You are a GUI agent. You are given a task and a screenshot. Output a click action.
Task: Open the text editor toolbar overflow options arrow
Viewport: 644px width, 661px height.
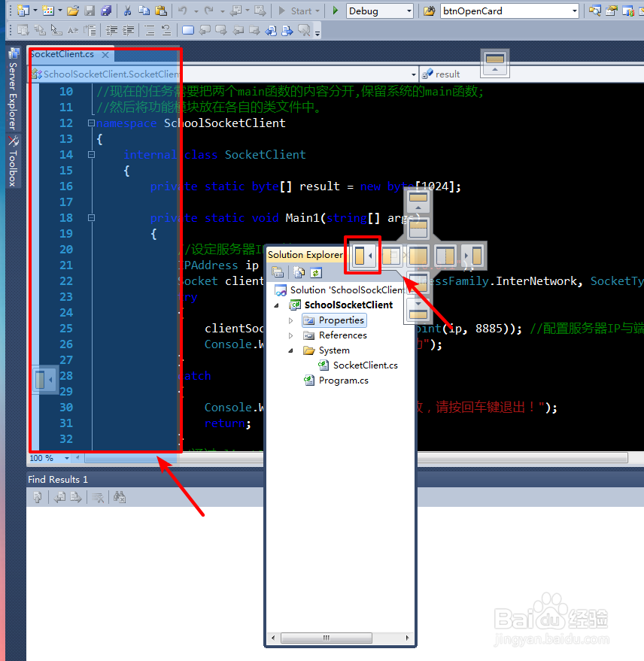click(x=317, y=32)
